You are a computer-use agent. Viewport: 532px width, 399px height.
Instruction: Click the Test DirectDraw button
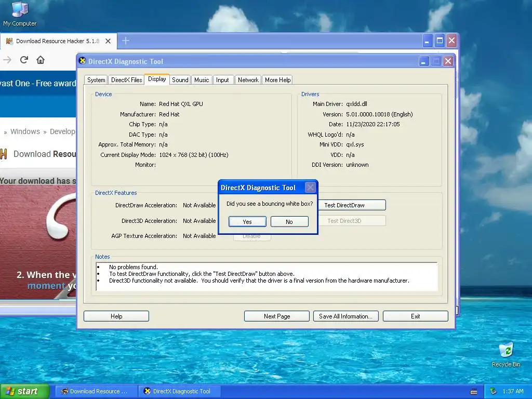coord(352,205)
